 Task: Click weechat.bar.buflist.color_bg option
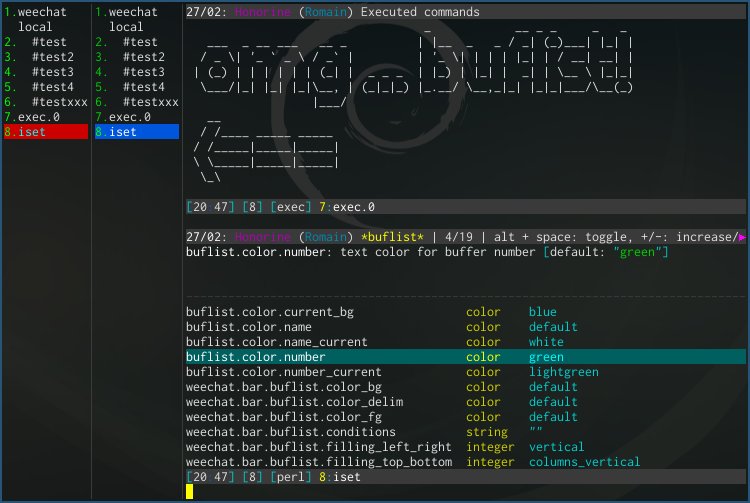click(x=465, y=387)
